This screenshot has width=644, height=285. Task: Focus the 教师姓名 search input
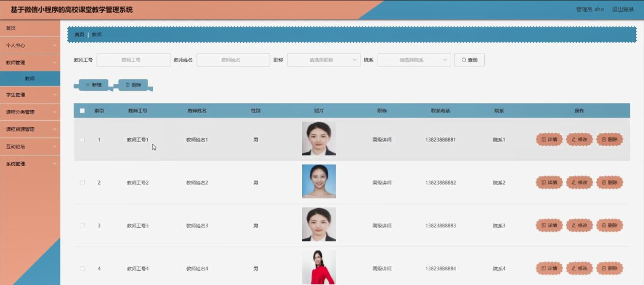point(233,60)
